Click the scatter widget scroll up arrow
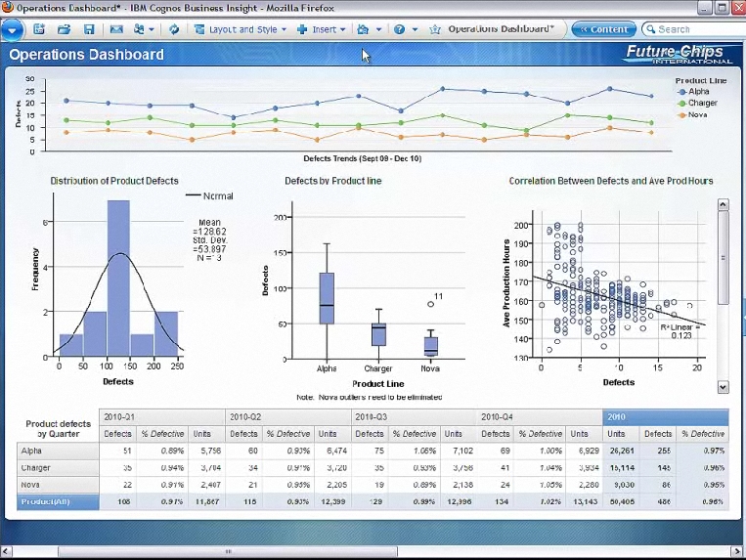This screenshot has height=560, width=746. tap(723, 205)
